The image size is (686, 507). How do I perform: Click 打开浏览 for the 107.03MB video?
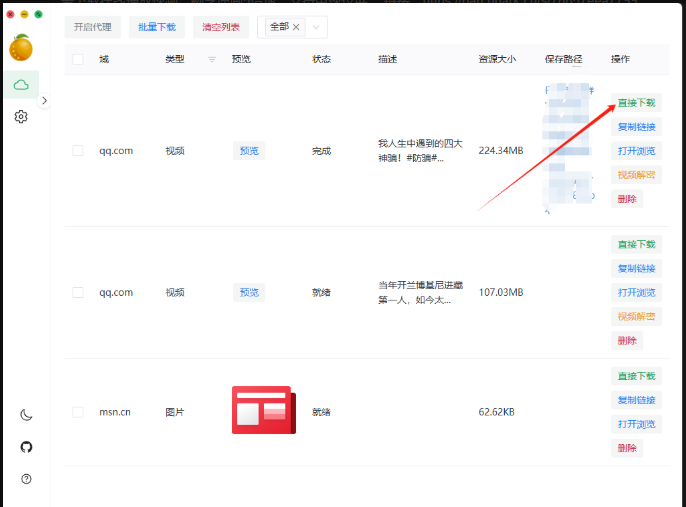click(637, 292)
